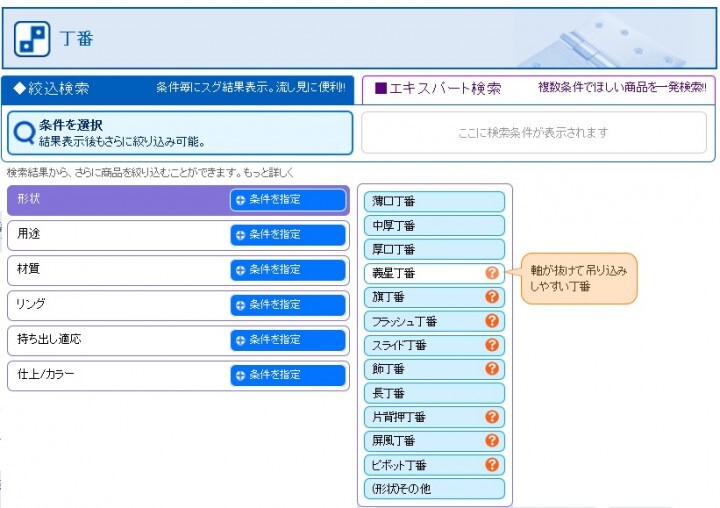This screenshot has height=508, width=720.
Task: Open the 形状 condition row
Action: (178, 200)
